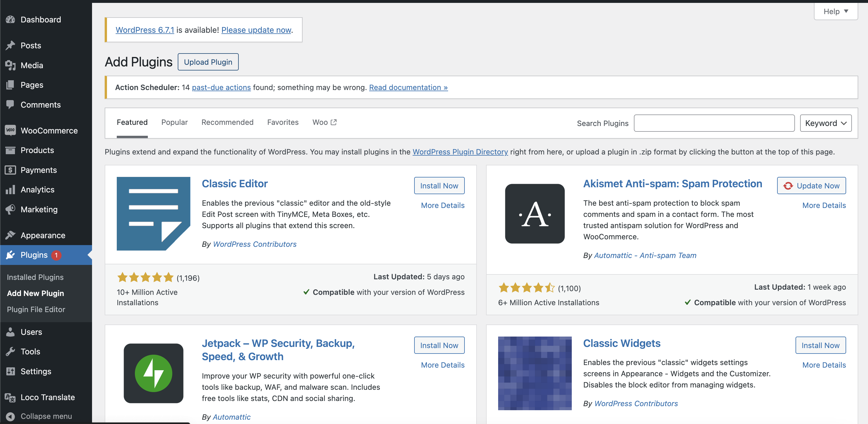The height and width of the screenshot is (424, 868).
Task: Click the Users person icon
Action: pyautogui.click(x=10, y=332)
